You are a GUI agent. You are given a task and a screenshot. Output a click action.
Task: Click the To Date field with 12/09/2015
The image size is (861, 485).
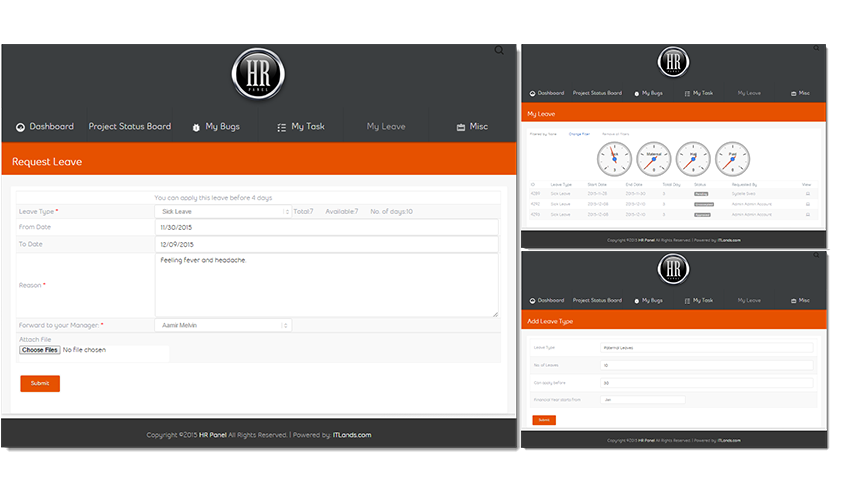[x=327, y=244]
